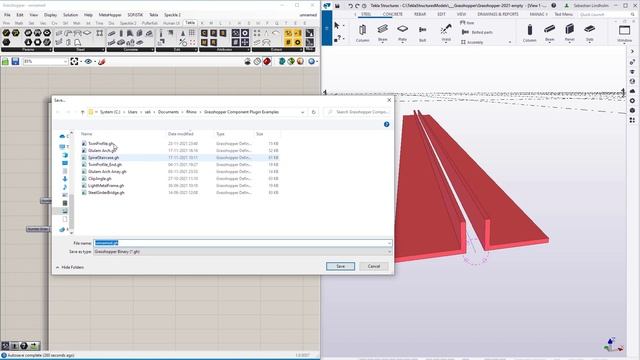Viewport: 640px width, 360px height.
Task: Click the Tekla Quick Launch search field
Action: pyautogui.click(x=606, y=14)
